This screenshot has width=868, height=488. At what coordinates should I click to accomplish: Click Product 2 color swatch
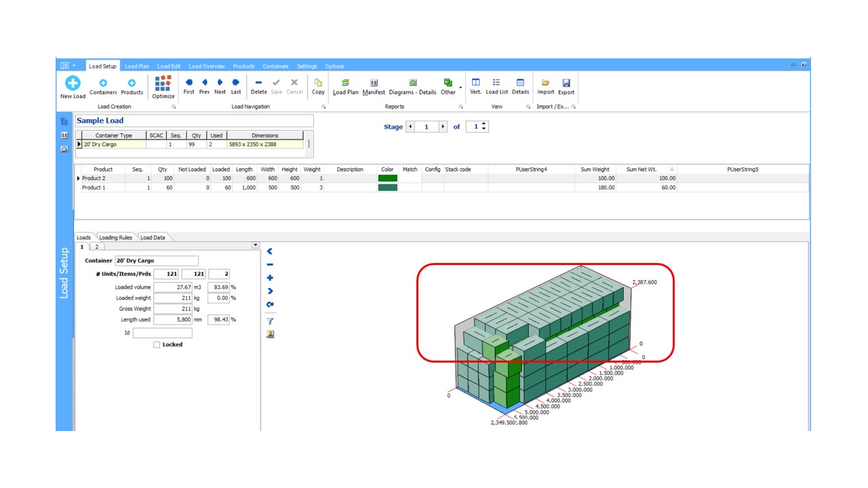point(387,178)
